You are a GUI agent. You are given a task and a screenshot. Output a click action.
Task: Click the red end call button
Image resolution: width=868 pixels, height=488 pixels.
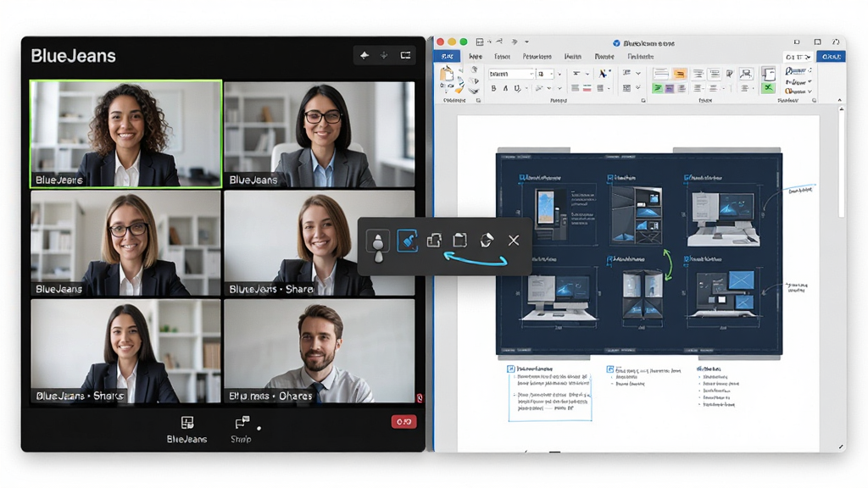point(404,422)
